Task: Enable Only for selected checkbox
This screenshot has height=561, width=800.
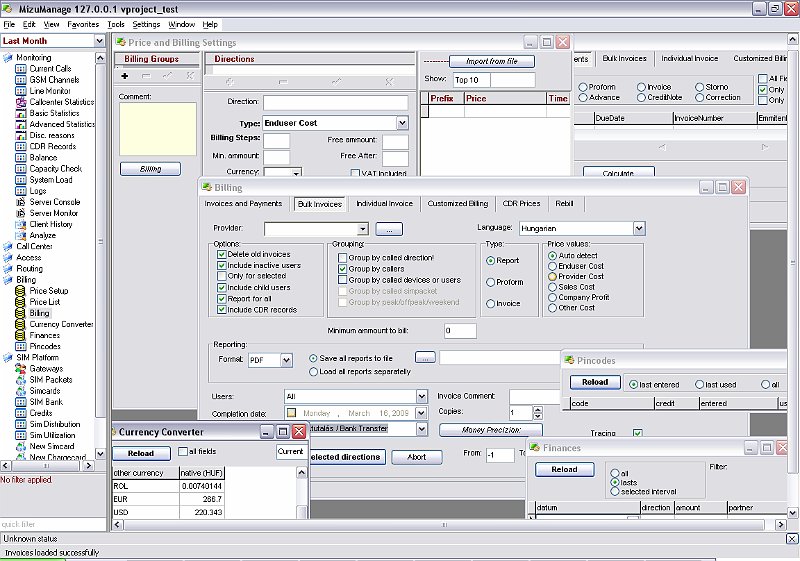Action: 221,276
